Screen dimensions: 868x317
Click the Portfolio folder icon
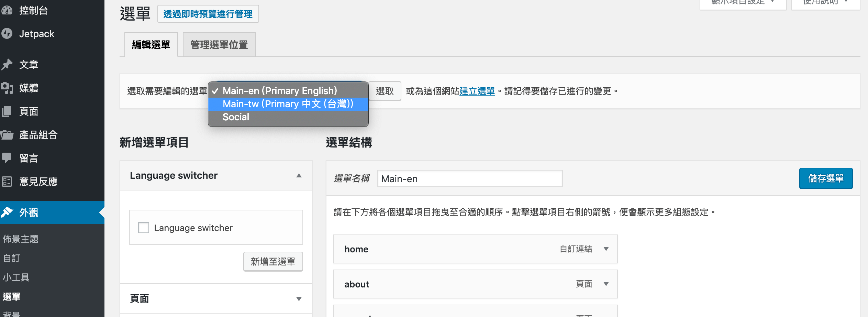pyautogui.click(x=7, y=135)
